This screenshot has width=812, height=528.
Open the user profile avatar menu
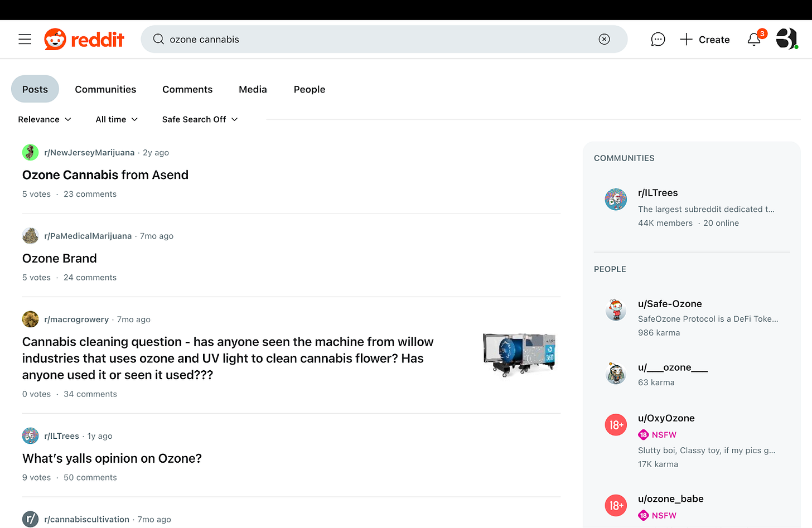coord(787,38)
